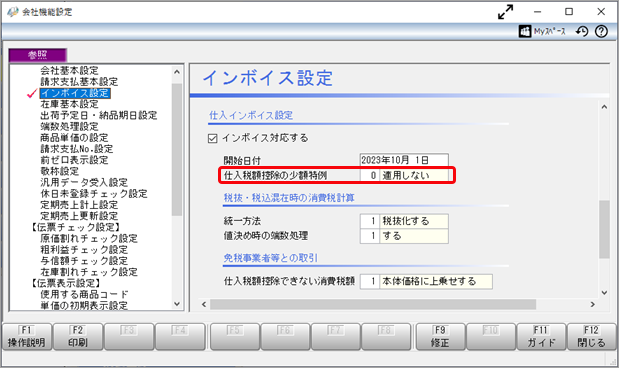Click the 仕入インボイス設定 section heading
Viewport: 619px width, 368px height.
tap(251, 116)
